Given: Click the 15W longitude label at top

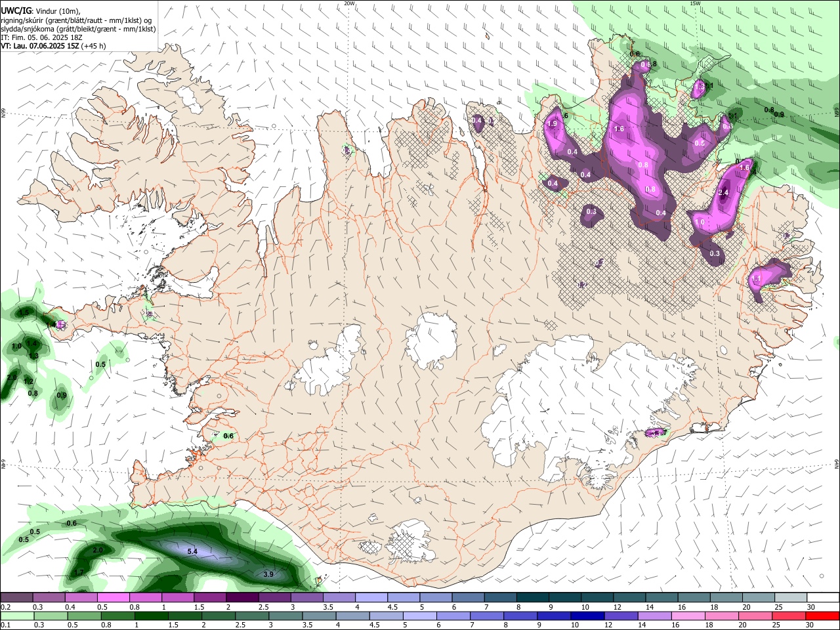Looking at the screenshot, I should 694,3.
